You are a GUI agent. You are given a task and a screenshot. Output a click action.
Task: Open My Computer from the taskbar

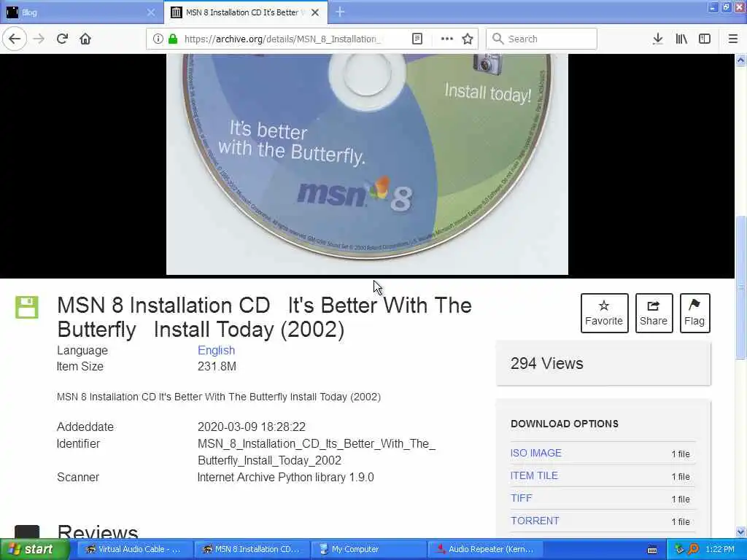click(368, 549)
